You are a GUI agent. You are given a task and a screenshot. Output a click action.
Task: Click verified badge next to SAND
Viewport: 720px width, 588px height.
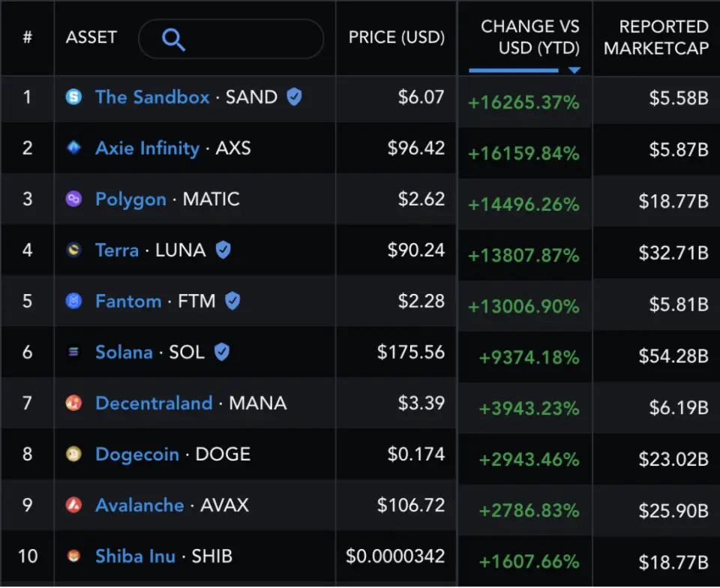[294, 97]
